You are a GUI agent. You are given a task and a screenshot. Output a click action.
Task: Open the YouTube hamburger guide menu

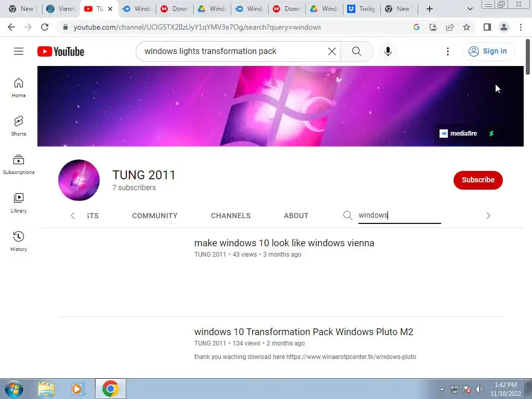tap(19, 51)
